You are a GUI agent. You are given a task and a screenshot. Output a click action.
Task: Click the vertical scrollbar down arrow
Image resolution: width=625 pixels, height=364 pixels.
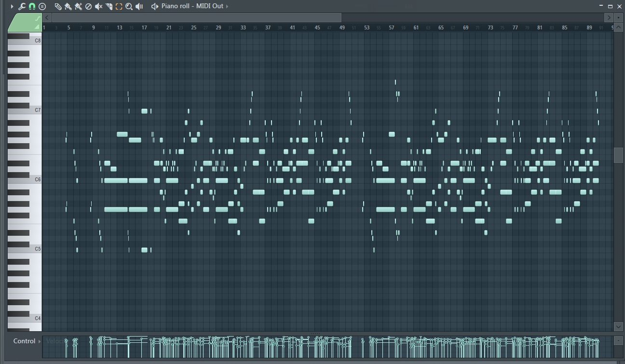618,326
